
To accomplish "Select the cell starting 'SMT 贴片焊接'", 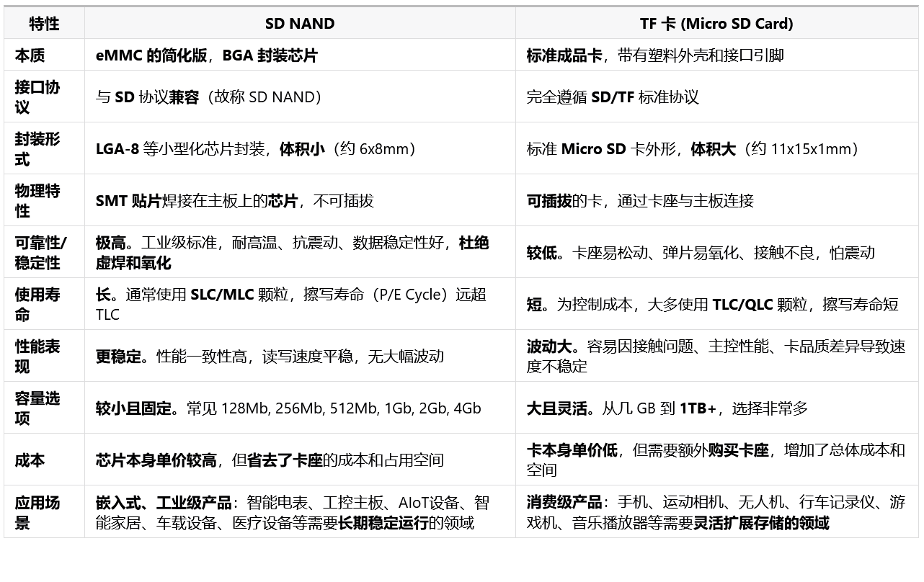I will pyautogui.click(x=300, y=200).
